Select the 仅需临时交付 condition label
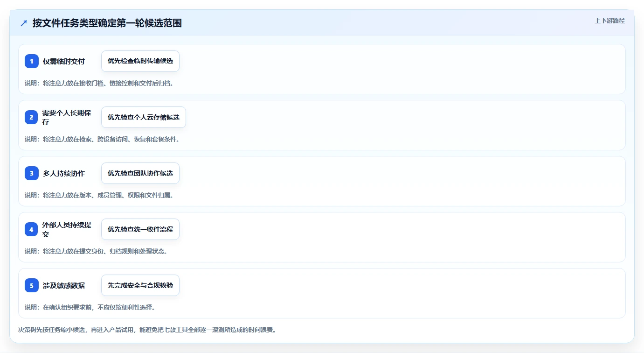The image size is (644, 353). (64, 61)
